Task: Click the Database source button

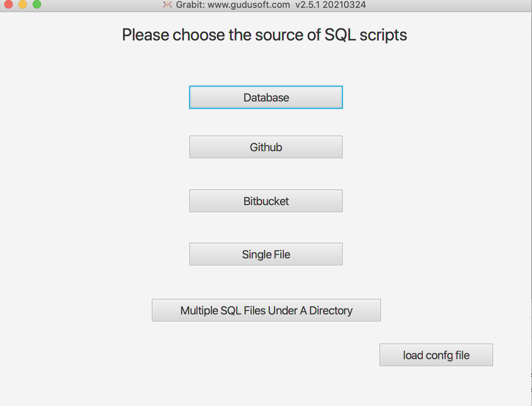Action: click(266, 97)
